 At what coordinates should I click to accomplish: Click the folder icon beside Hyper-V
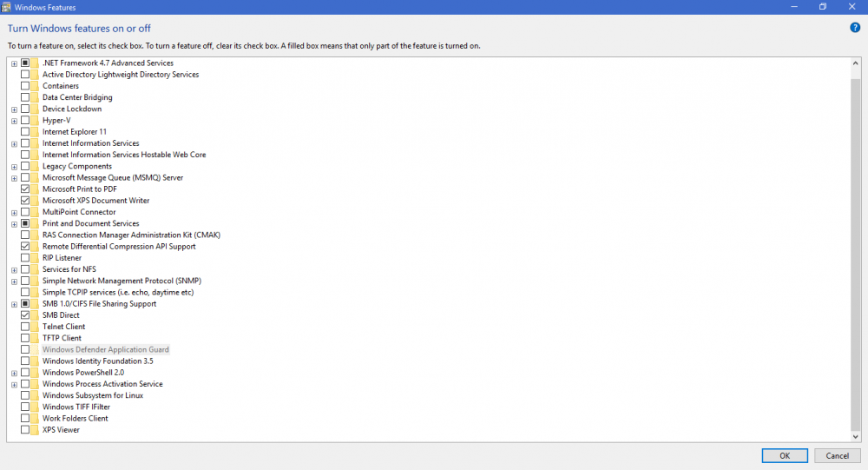pos(36,121)
